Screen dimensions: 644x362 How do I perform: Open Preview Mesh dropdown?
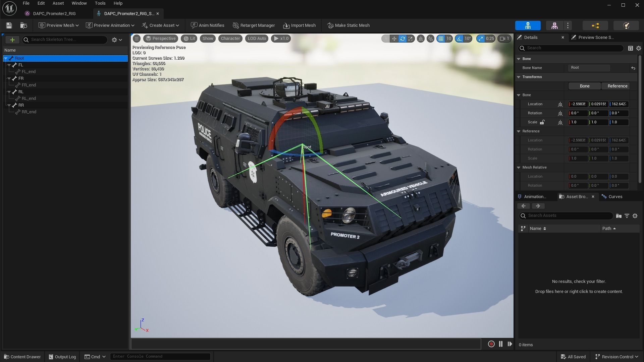point(59,25)
